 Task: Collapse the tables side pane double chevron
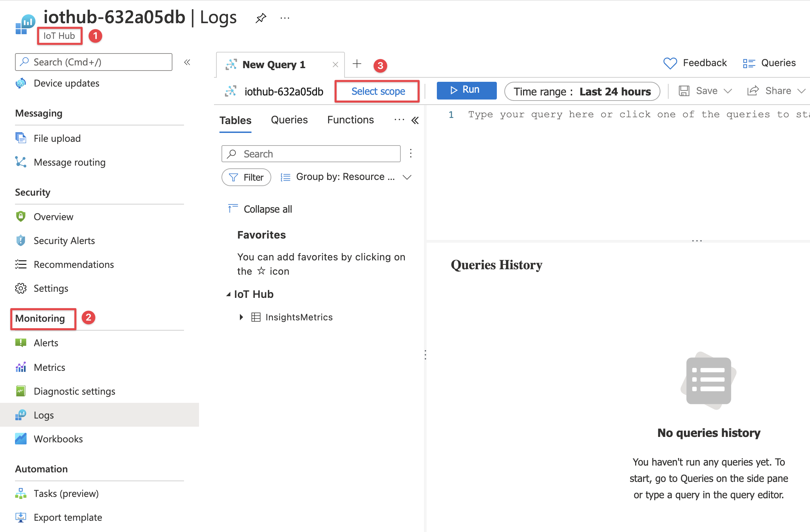415,120
